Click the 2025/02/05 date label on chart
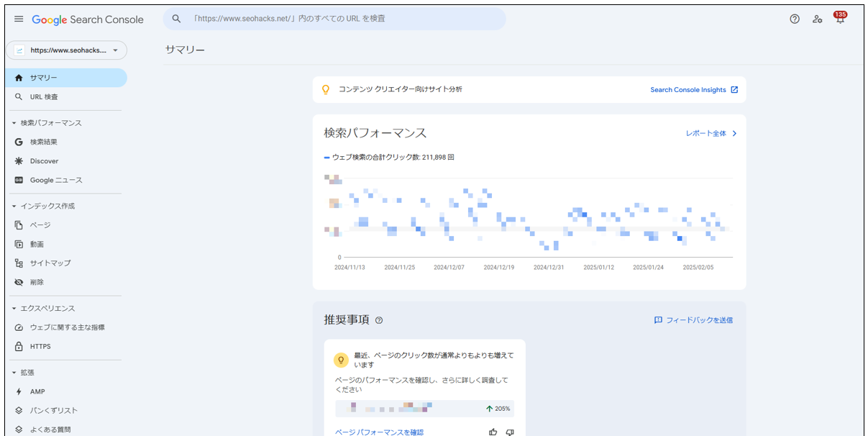Image resolution: width=868 pixels, height=436 pixels. (698, 267)
